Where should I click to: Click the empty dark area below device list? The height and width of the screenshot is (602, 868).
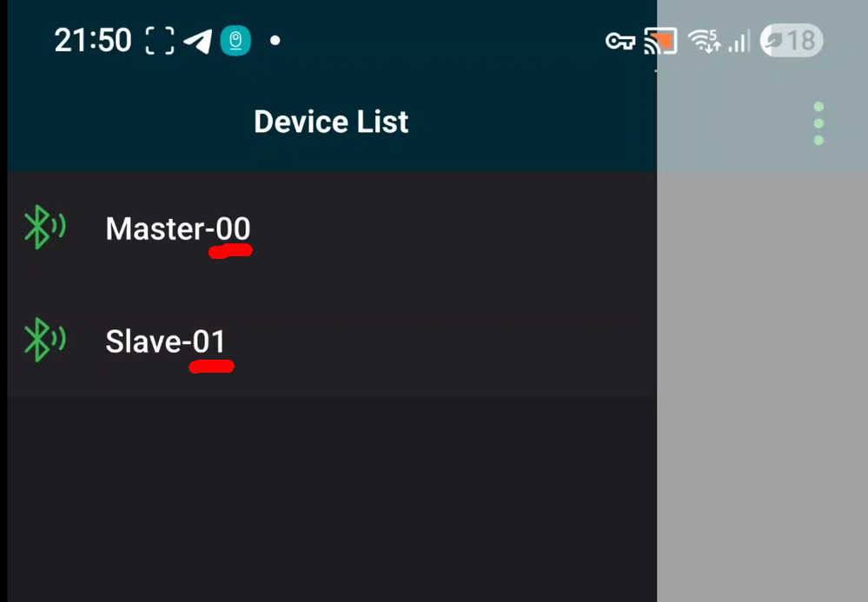click(332, 499)
